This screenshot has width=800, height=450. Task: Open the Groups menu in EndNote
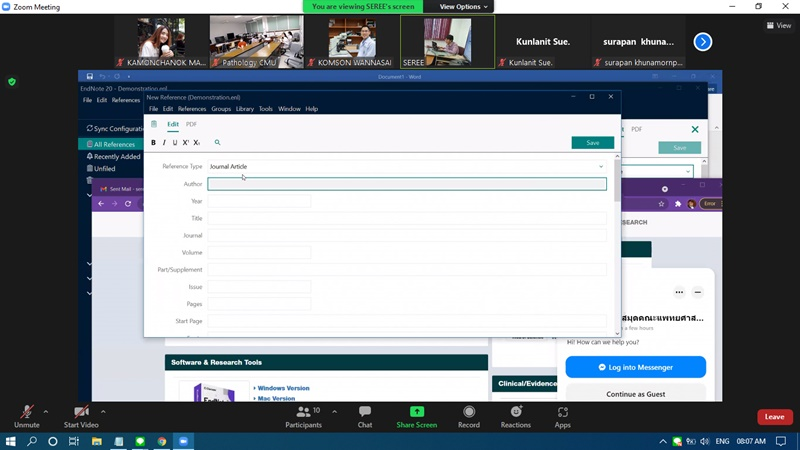coord(220,109)
